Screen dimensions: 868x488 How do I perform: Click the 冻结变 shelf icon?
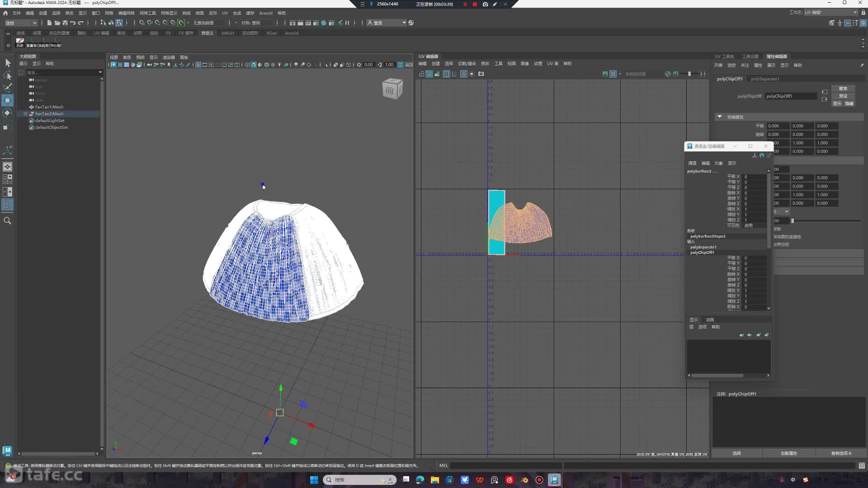43,42
